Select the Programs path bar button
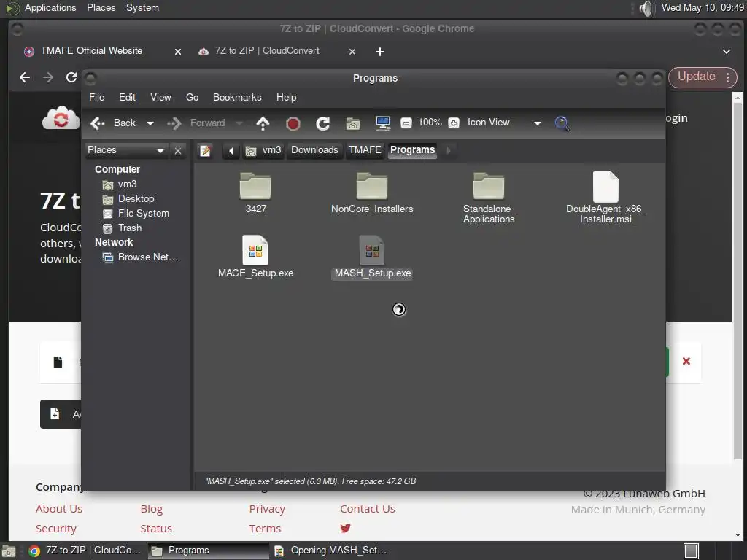The width and height of the screenshot is (747, 560). pos(413,150)
